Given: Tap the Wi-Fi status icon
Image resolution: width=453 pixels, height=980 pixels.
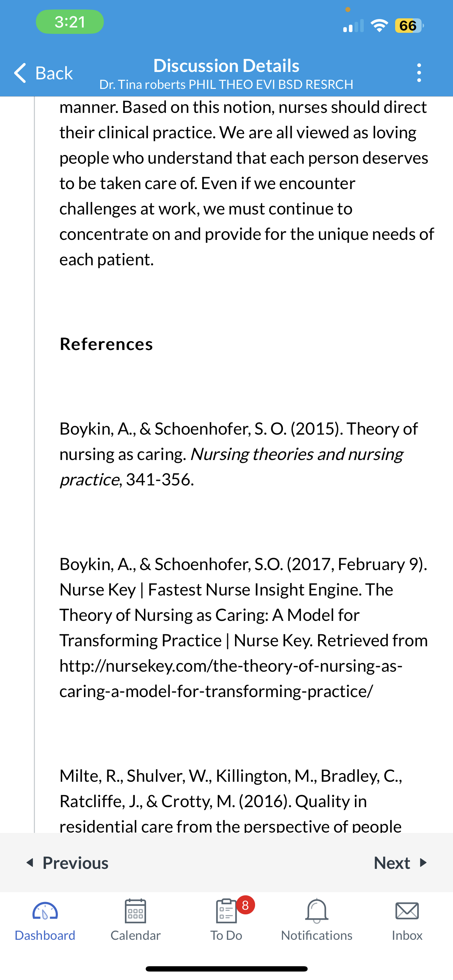Looking at the screenshot, I should coord(379,25).
